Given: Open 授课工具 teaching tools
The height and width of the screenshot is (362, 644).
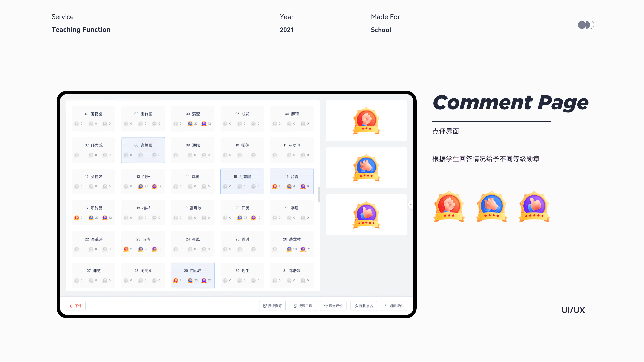Looking at the screenshot, I should coord(303,306).
